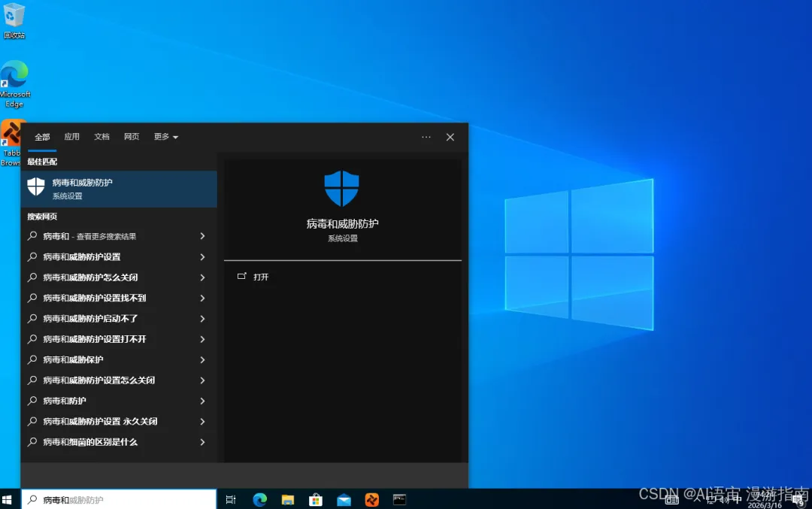The height and width of the screenshot is (509, 812).
Task: Click the touch keyboard icon in the tray
Action: point(671,500)
